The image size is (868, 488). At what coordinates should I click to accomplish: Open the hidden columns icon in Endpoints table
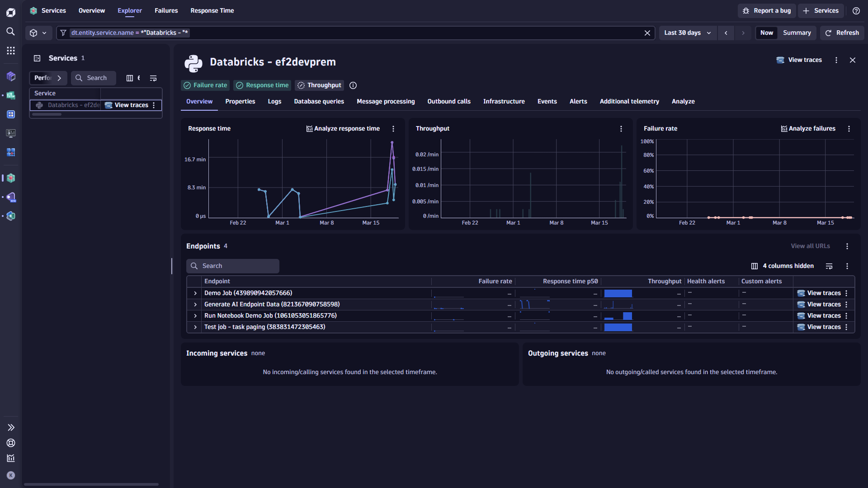pyautogui.click(x=755, y=266)
